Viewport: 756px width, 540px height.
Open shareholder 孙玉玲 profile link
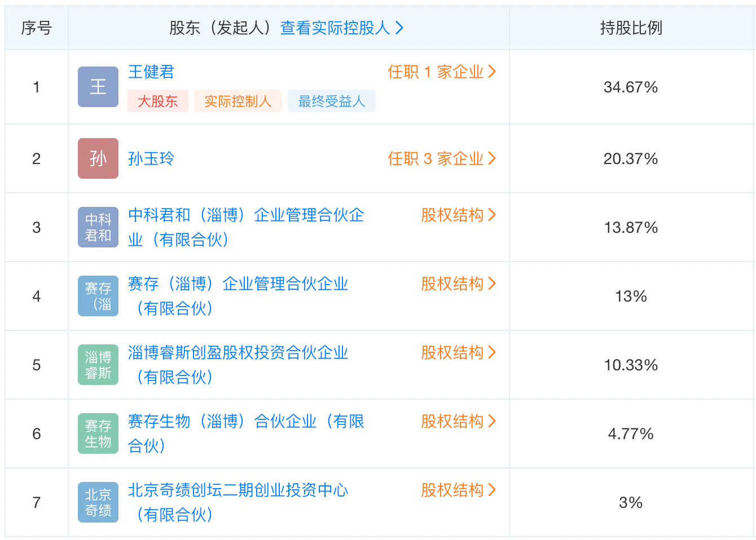151,158
